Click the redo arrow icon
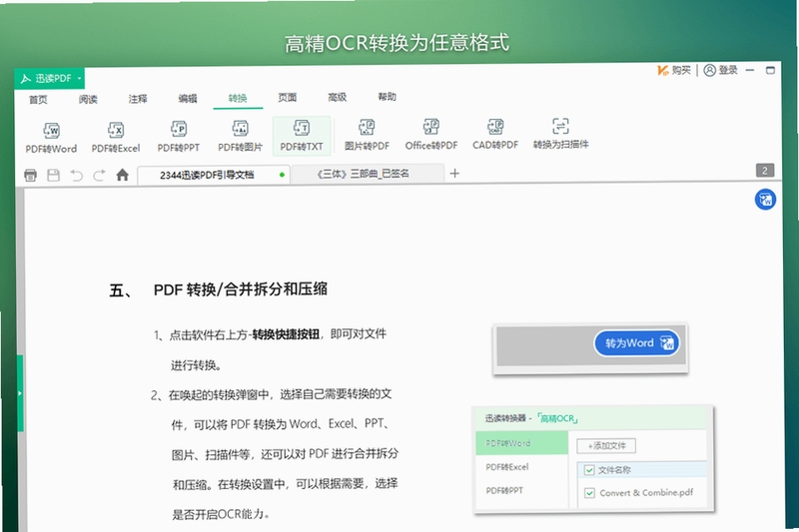Viewport: 799px width, 532px height. (99, 175)
